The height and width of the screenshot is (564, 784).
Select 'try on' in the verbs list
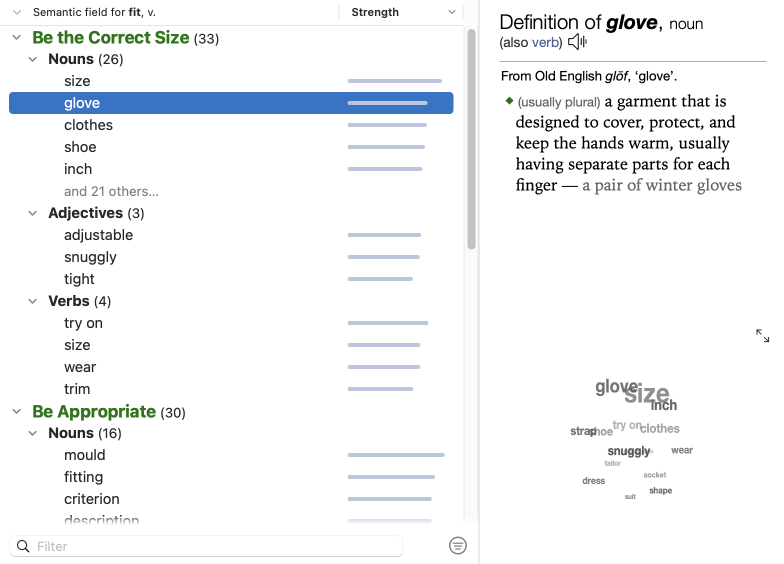[83, 323]
